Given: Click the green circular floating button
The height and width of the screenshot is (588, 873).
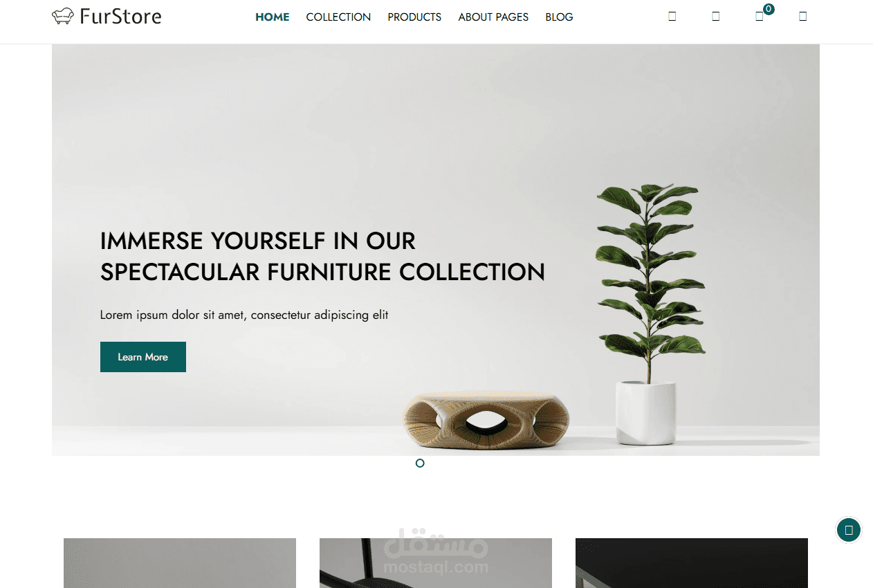Looking at the screenshot, I should (x=849, y=531).
